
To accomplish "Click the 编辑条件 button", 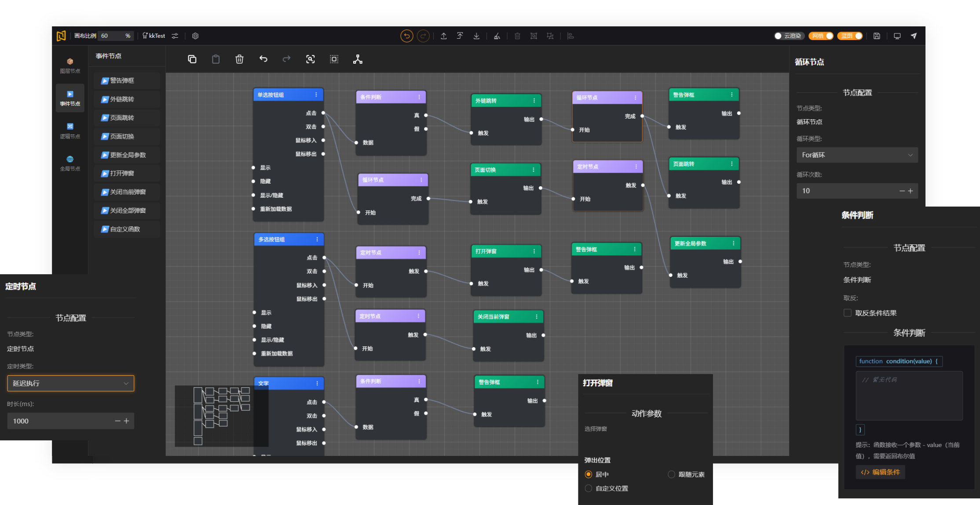I will [x=880, y=472].
